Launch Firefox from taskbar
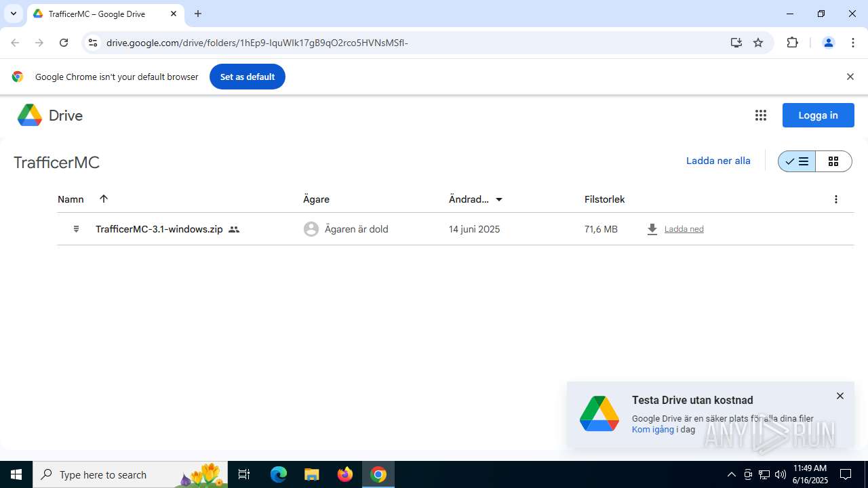The height and width of the screenshot is (488, 868). (x=345, y=474)
